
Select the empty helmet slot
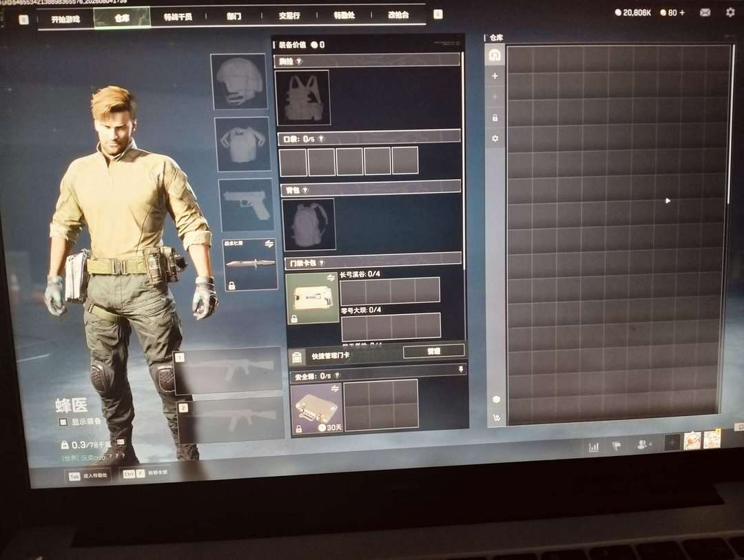pyautogui.click(x=238, y=81)
